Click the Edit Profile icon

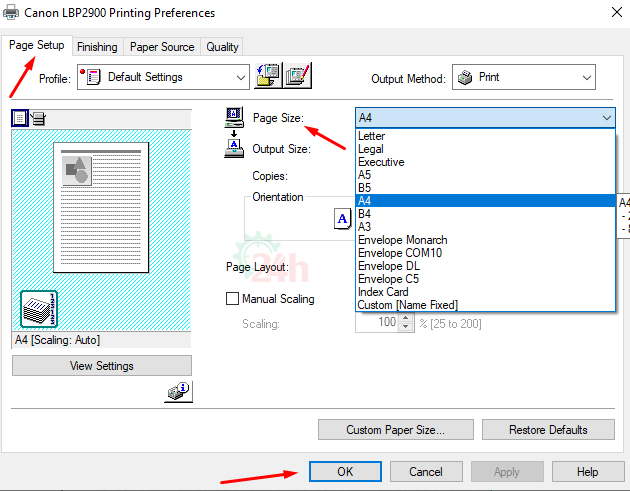(x=298, y=76)
